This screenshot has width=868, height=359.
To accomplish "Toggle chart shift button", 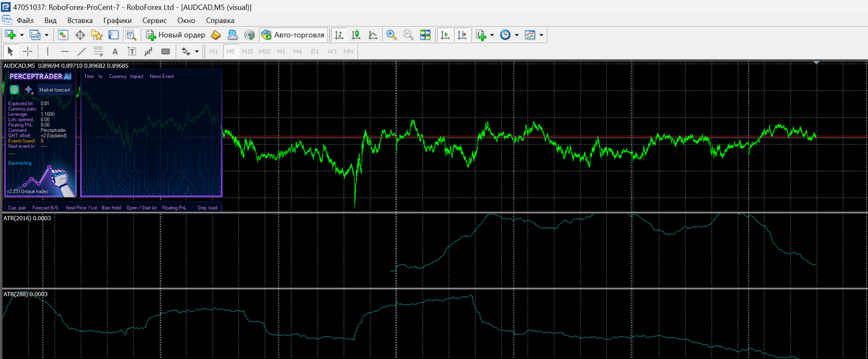I will [x=462, y=34].
